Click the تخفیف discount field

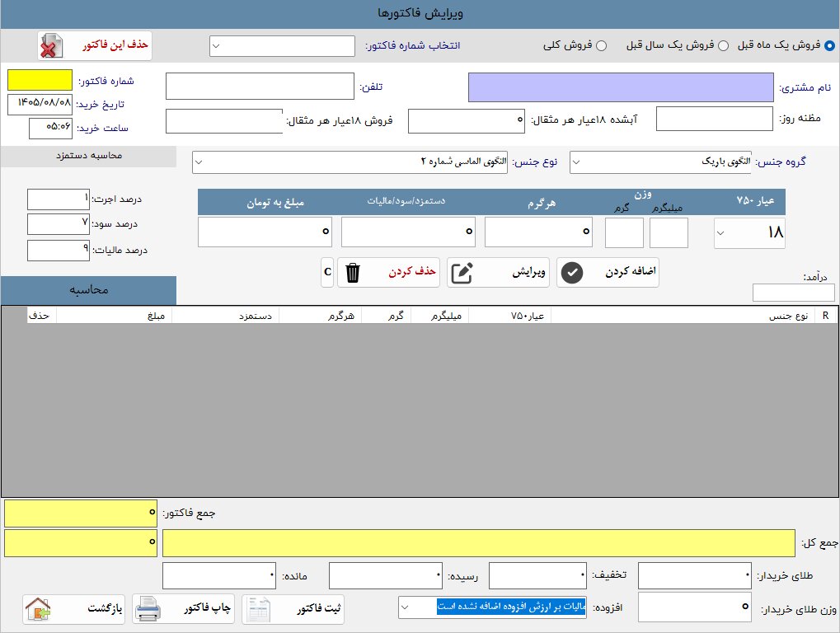click(537, 575)
